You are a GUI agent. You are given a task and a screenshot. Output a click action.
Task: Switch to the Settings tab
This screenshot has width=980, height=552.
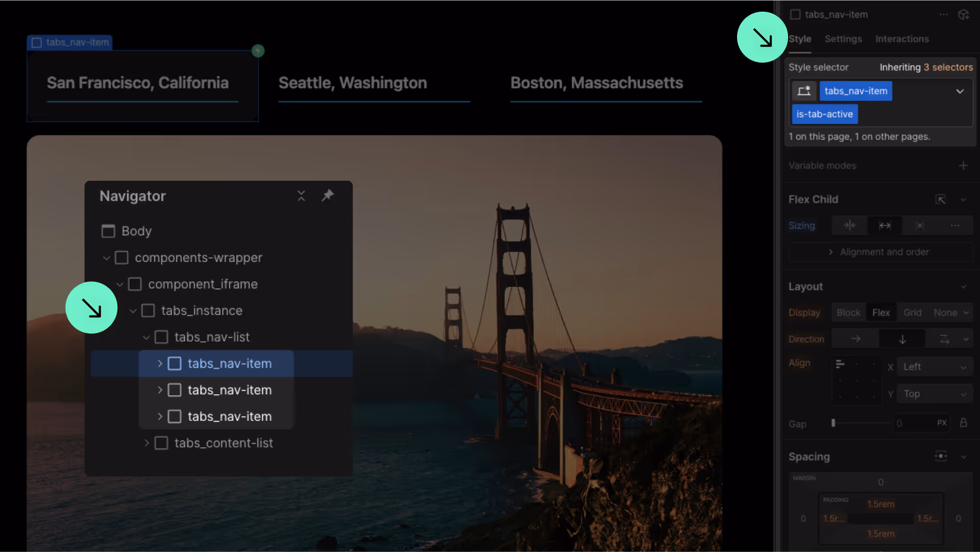pyautogui.click(x=843, y=39)
